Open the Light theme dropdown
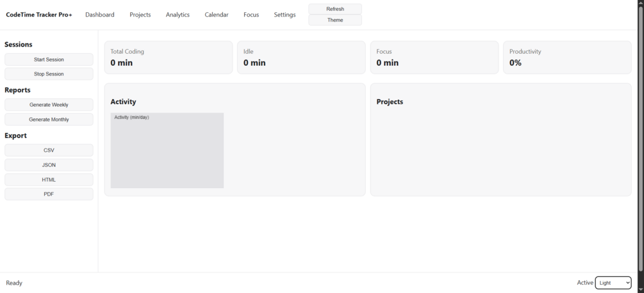 pyautogui.click(x=613, y=283)
